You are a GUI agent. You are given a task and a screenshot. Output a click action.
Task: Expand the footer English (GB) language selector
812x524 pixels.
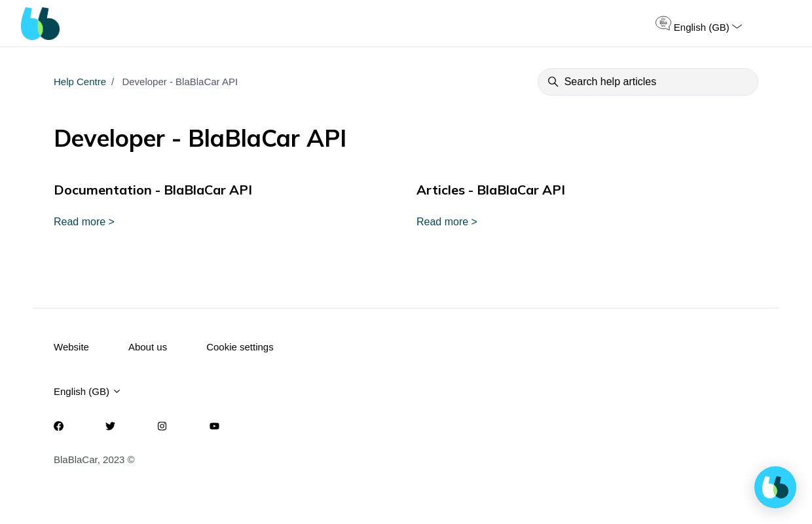tap(87, 392)
